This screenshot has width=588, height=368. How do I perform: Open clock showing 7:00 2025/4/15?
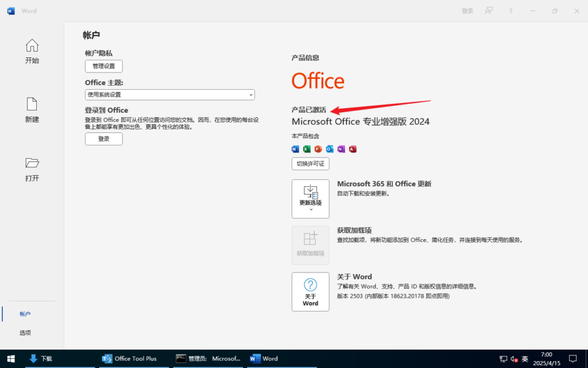coord(547,359)
